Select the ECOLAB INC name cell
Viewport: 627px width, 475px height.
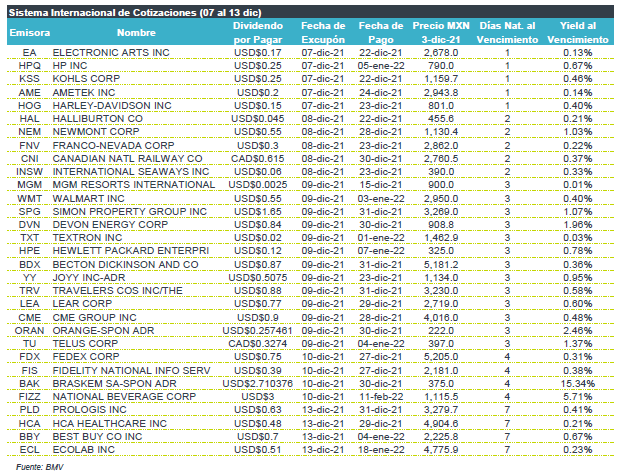point(84,450)
